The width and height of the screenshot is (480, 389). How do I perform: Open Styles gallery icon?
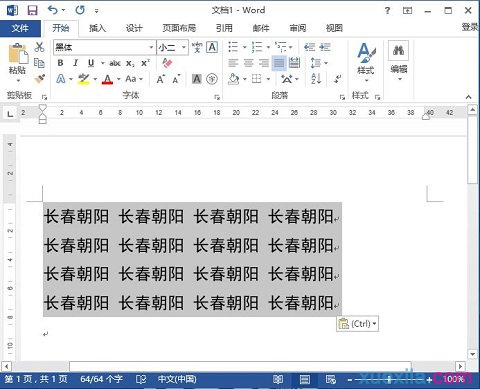[x=366, y=53]
